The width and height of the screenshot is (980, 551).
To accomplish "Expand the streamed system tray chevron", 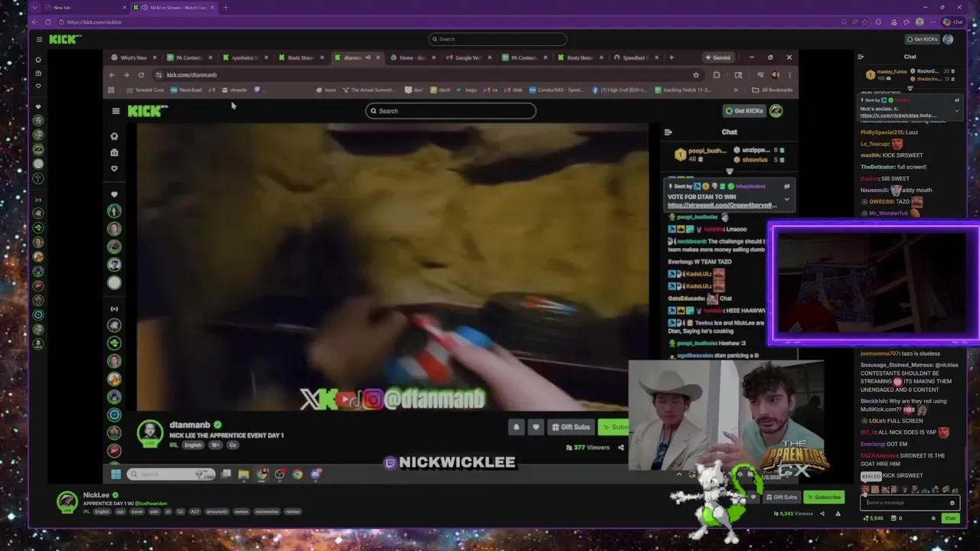I will 678,474.
